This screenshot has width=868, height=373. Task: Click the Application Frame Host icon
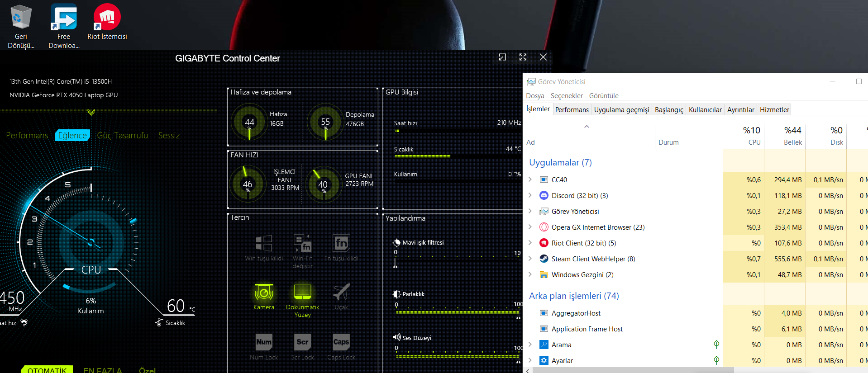tap(544, 329)
